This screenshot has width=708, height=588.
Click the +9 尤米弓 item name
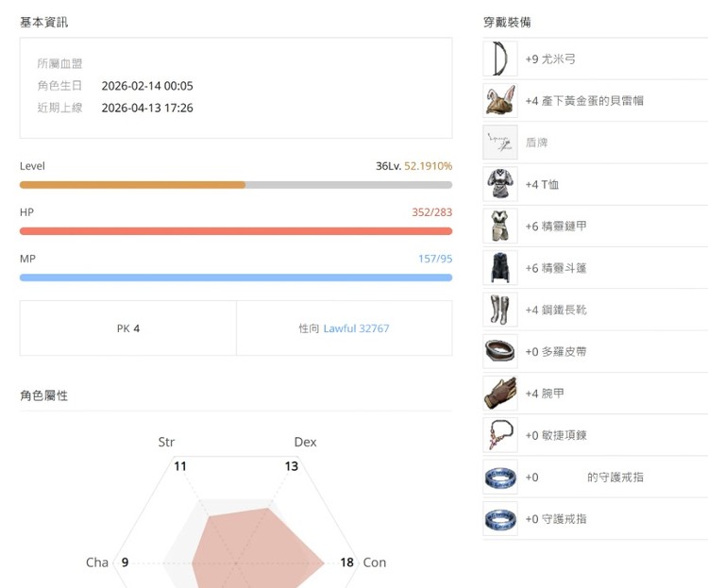click(550, 59)
